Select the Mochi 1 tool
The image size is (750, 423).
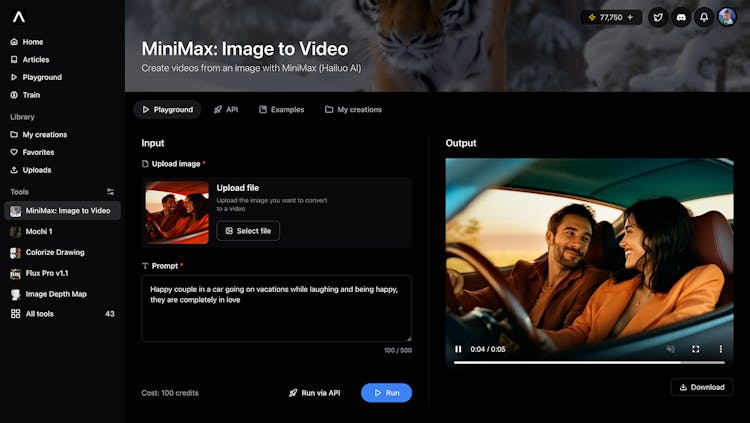coord(32,232)
